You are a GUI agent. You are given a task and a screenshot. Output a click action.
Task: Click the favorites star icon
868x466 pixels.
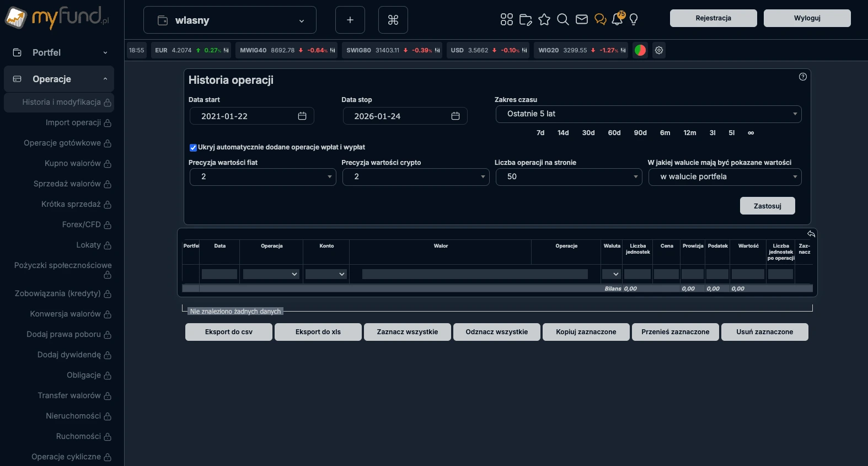click(x=544, y=20)
